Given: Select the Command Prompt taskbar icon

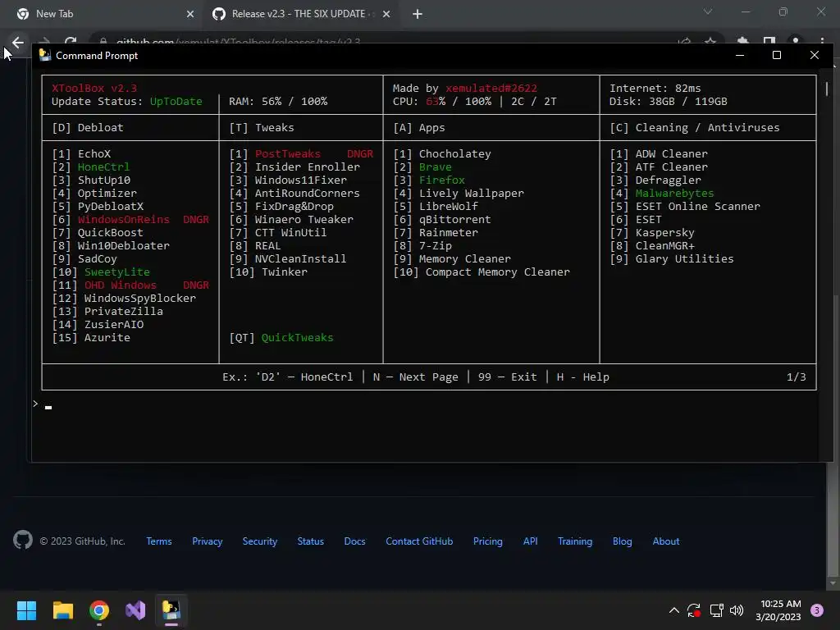Looking at the screenshot, I should click(x=171, y=610).
